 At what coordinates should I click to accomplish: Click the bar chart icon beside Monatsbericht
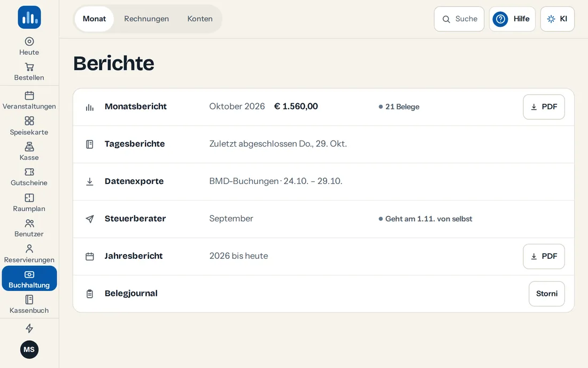click(x=90, y=108)
